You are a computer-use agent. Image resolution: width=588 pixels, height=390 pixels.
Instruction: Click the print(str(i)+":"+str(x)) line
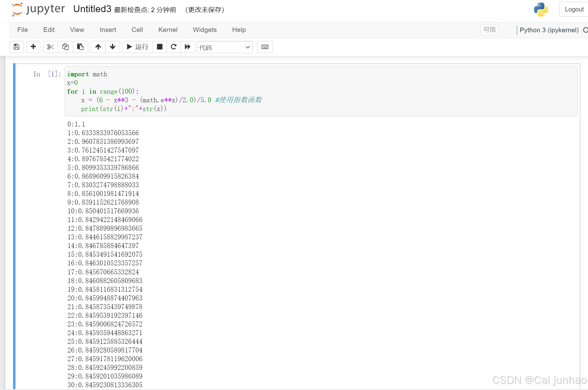click(x=124, y=109)
